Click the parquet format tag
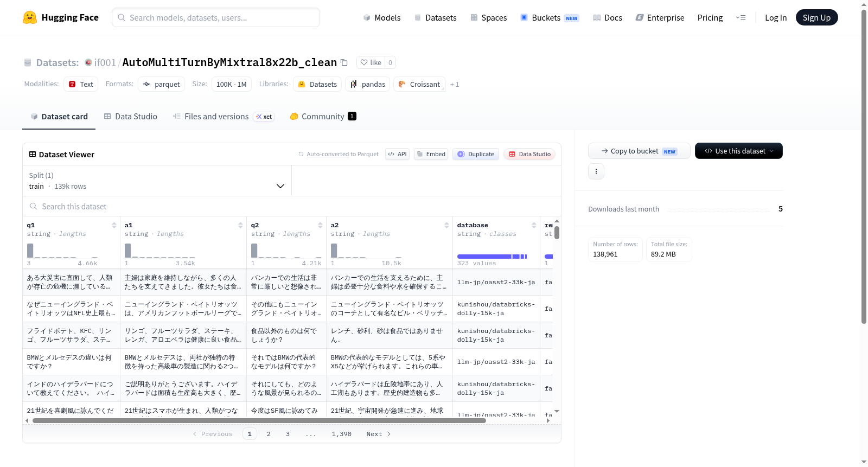868x467 pixels. tap(161, 84)
